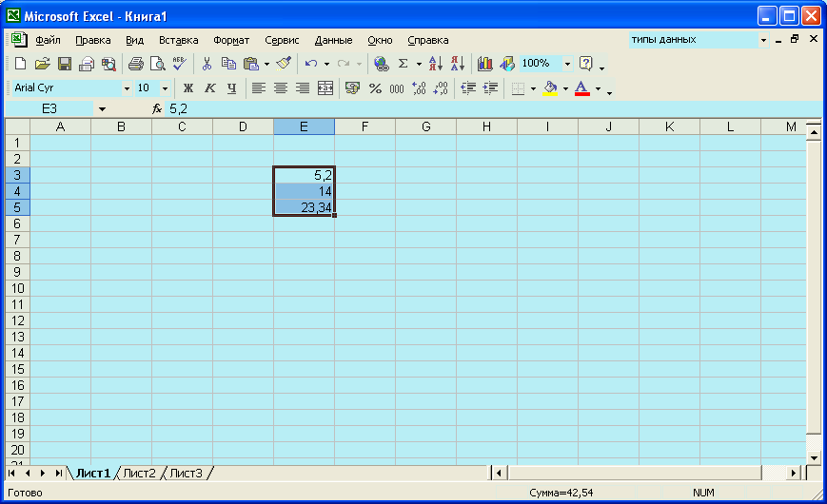827x504 pixels.
Task: Switch to the Лист2 sheet tab
Action: tap(139, 474)
